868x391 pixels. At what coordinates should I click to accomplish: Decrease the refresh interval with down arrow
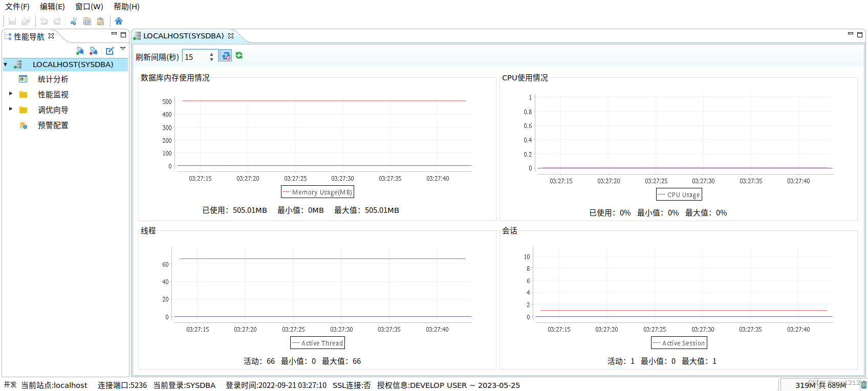(211, 60)
